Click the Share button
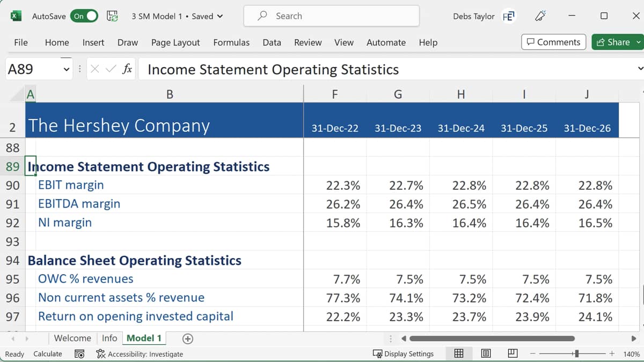Screen dimensions: 644x362 [613, 42]
